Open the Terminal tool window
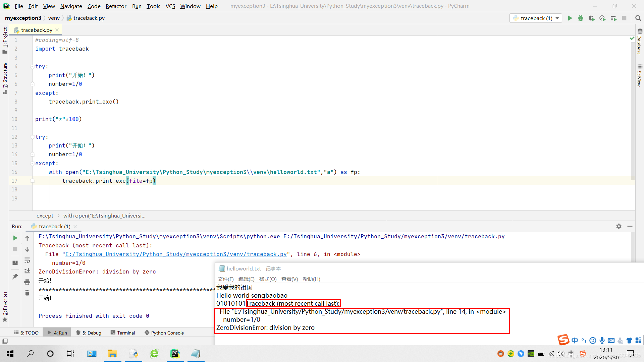Screen dimensions: 644x362 123,333
